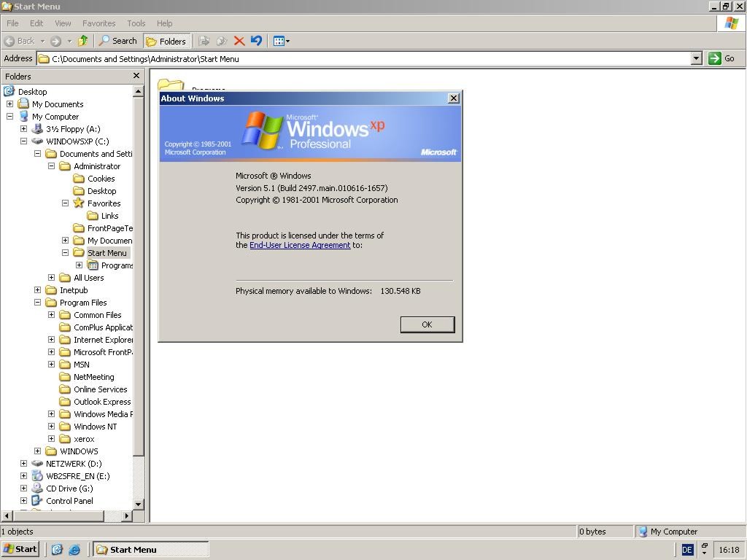Click the address bar path field
The width and height of the screenshot is (747, 560).
(364, 59)
